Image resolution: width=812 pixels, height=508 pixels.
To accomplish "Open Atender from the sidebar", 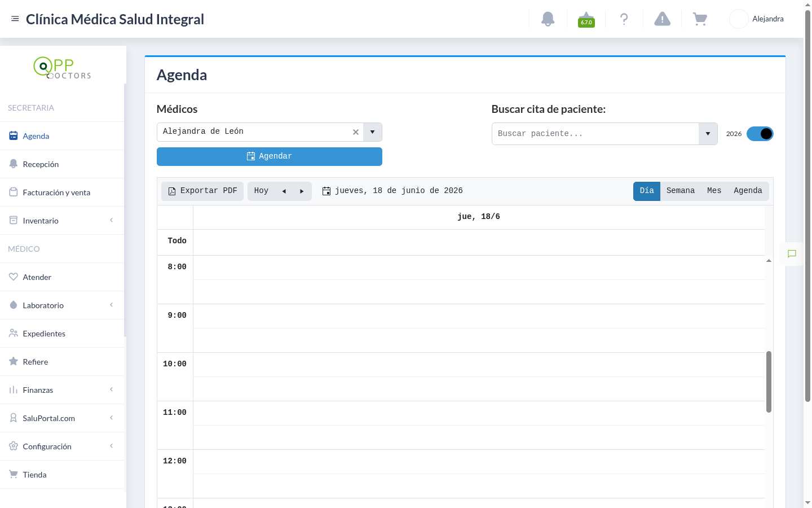I will coord(62,277).
